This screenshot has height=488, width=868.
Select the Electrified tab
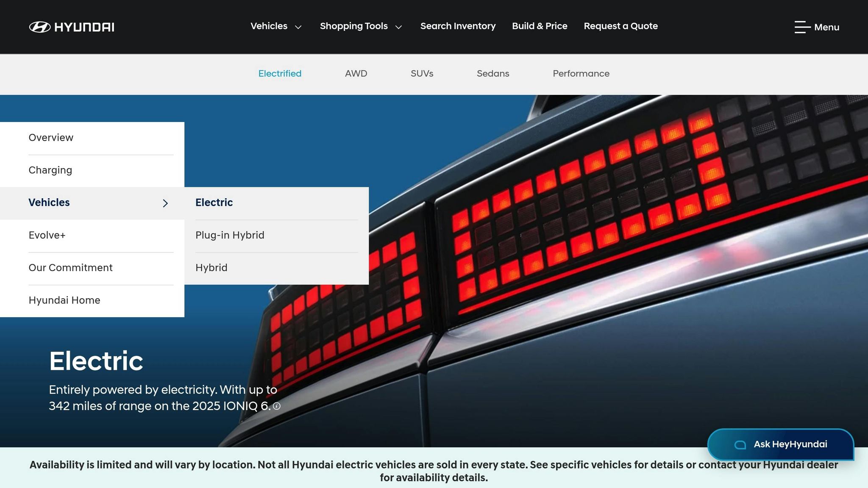280,74
